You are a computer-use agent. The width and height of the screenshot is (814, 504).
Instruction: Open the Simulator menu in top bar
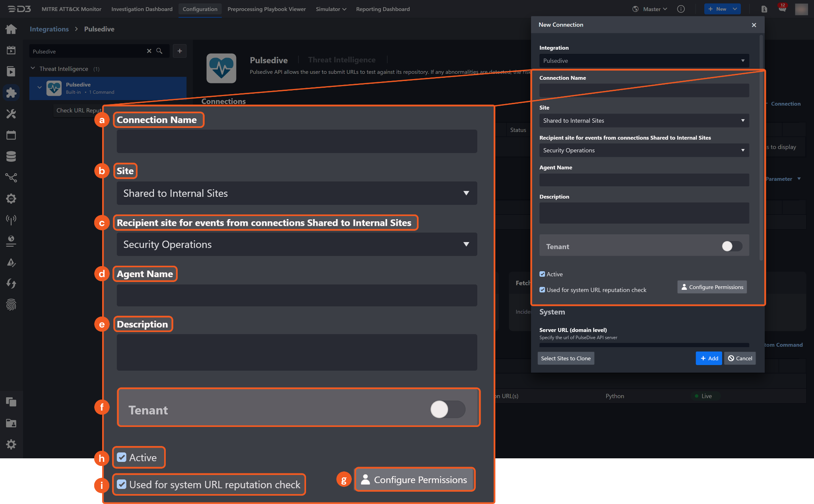point(331,9)
